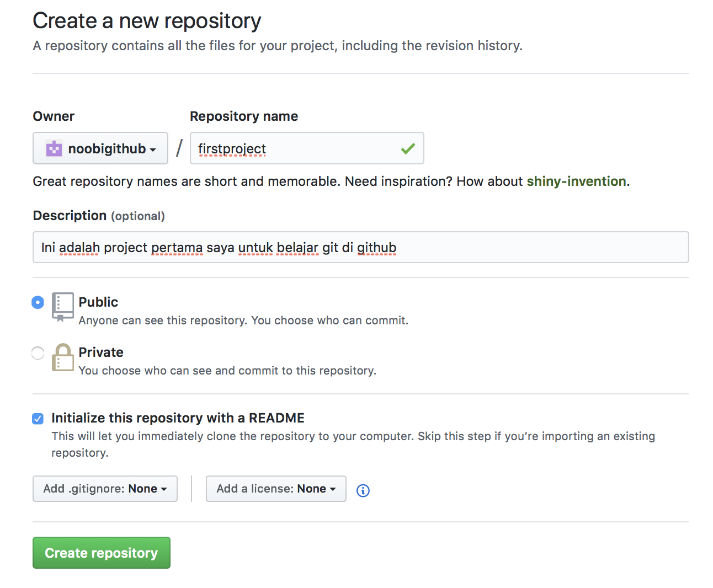
Task: Click the green checkmark in repository name
Action: coord(408,148)
